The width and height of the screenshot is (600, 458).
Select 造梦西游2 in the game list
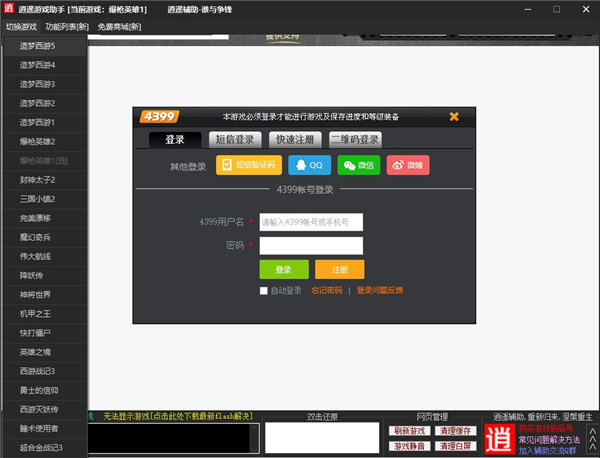tap(45, 104)
